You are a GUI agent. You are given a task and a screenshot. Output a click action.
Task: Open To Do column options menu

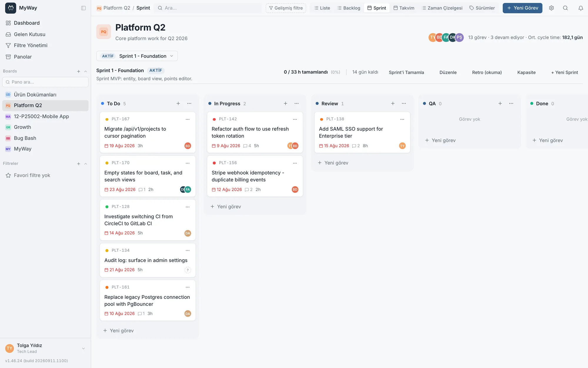tap(189, 103)
